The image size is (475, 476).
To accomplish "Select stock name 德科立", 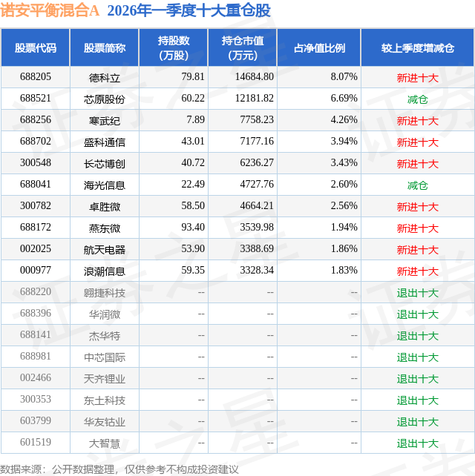I will click(x=105, y=78).
